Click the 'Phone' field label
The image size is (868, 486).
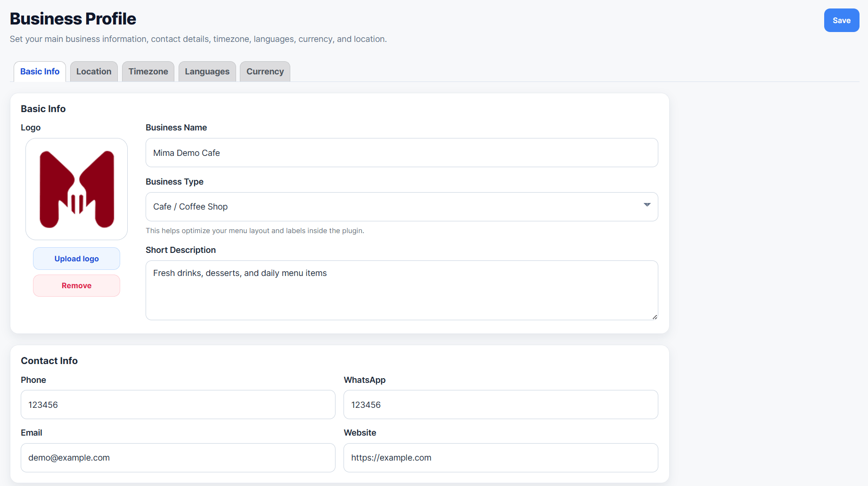click(33, 380)
